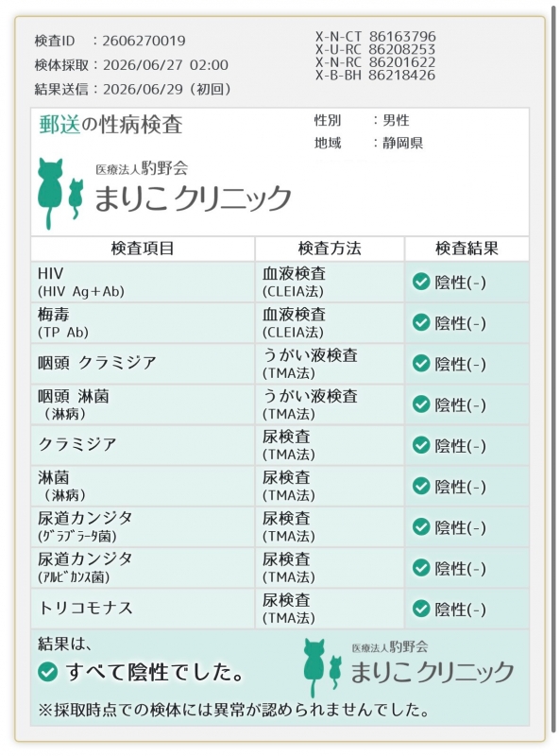
Task: Click the トリコモナス item cell
Action: pyautogui.click(x=143, y=609)
